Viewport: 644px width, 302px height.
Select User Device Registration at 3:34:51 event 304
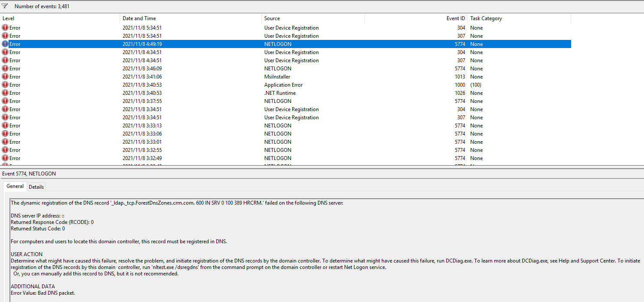(x=291, y=109)
